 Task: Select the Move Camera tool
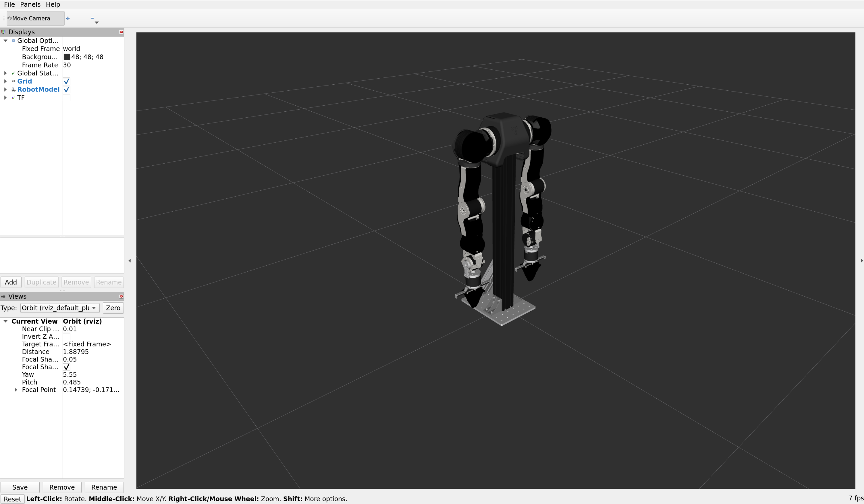point(35,19)
